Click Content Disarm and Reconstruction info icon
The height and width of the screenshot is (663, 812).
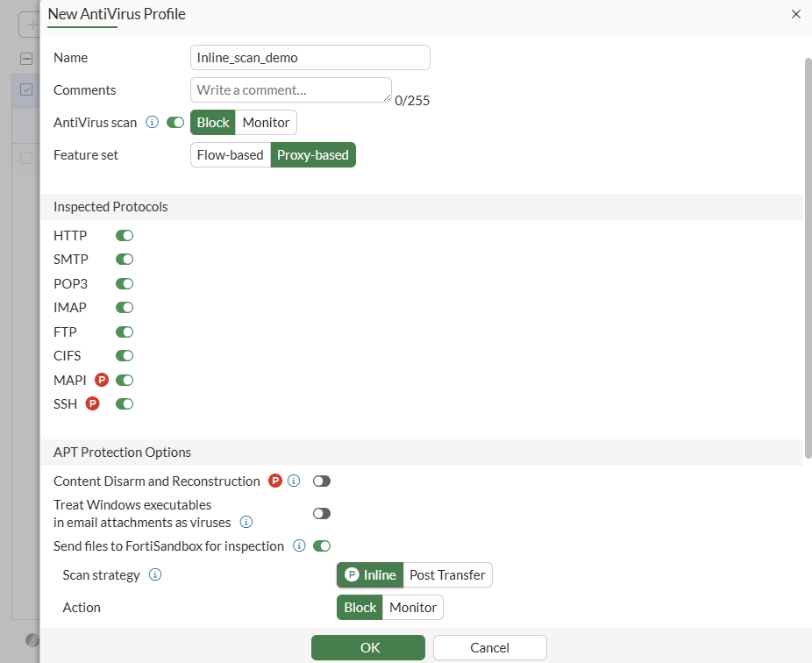tap(295, 481)
